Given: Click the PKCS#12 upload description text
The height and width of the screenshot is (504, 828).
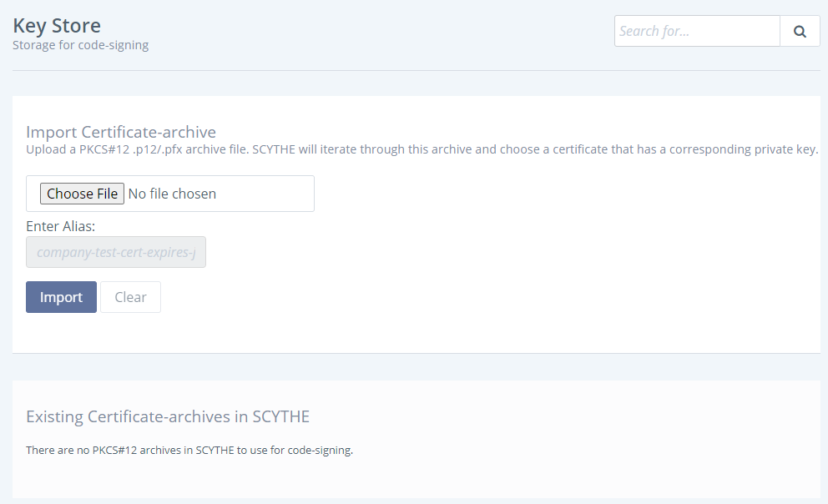Looking at the screenshot, I should (422, 149).
